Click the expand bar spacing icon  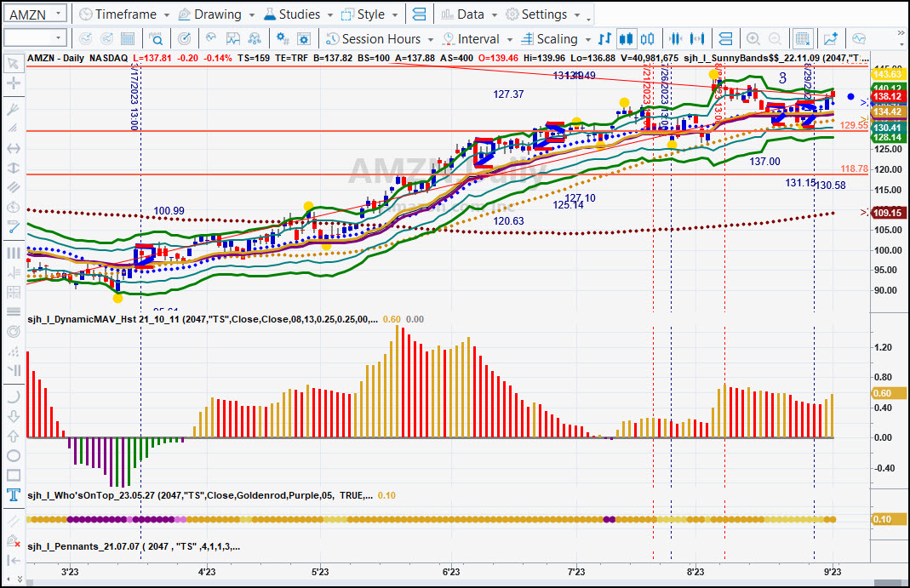click(697, 39)
